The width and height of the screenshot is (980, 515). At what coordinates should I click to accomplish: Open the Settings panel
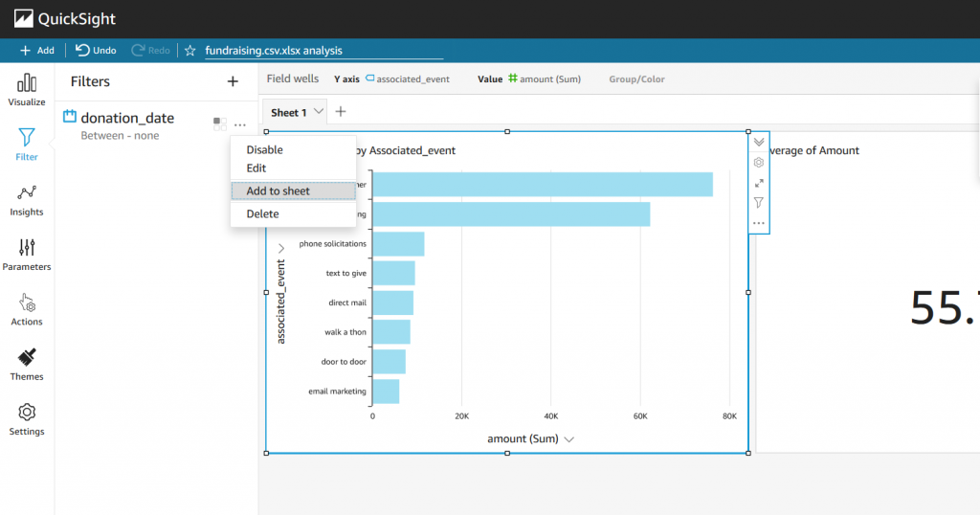pyautogui.click(x=27, y=420)
